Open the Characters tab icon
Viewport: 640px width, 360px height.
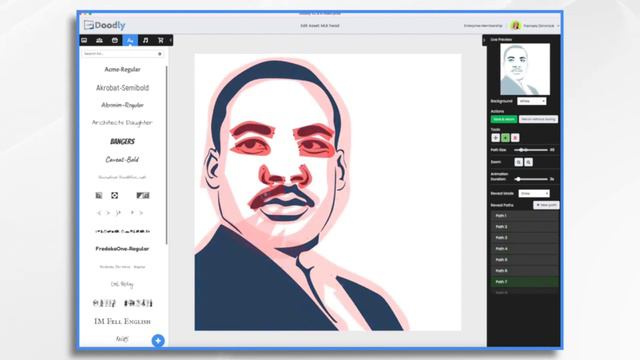click(x=99, y=40)
